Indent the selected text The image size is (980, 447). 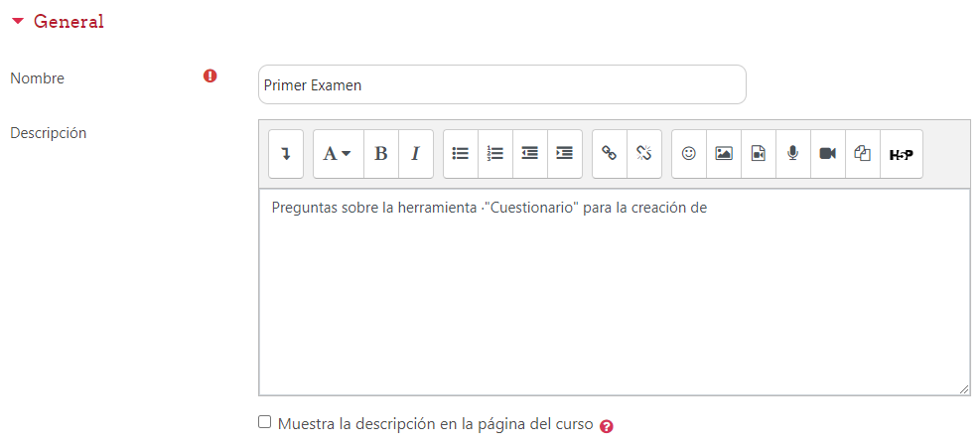tap(565, 154)
